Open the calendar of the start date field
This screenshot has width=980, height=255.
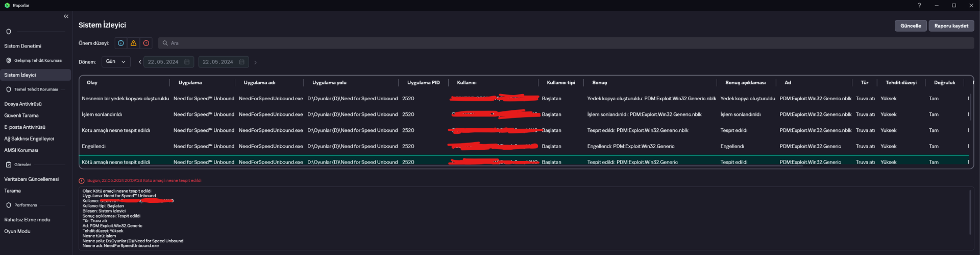click(187, 62)
